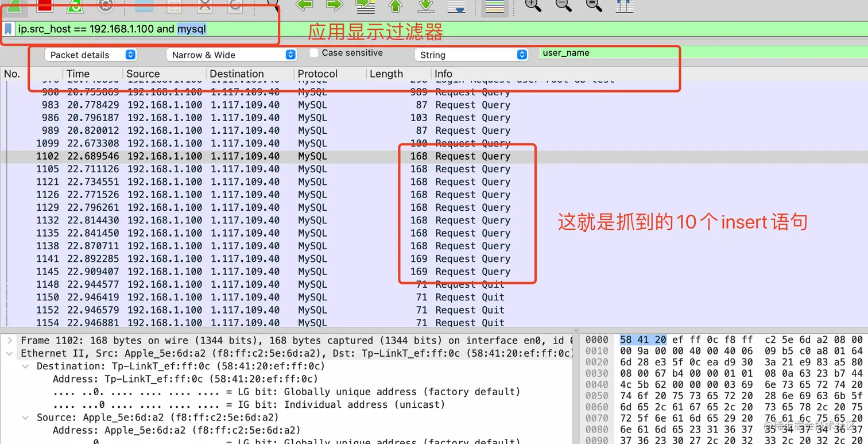This screenshot has height=444, width=868.
Task: Select packet 1129 row
Action: (x=434, y=207)
